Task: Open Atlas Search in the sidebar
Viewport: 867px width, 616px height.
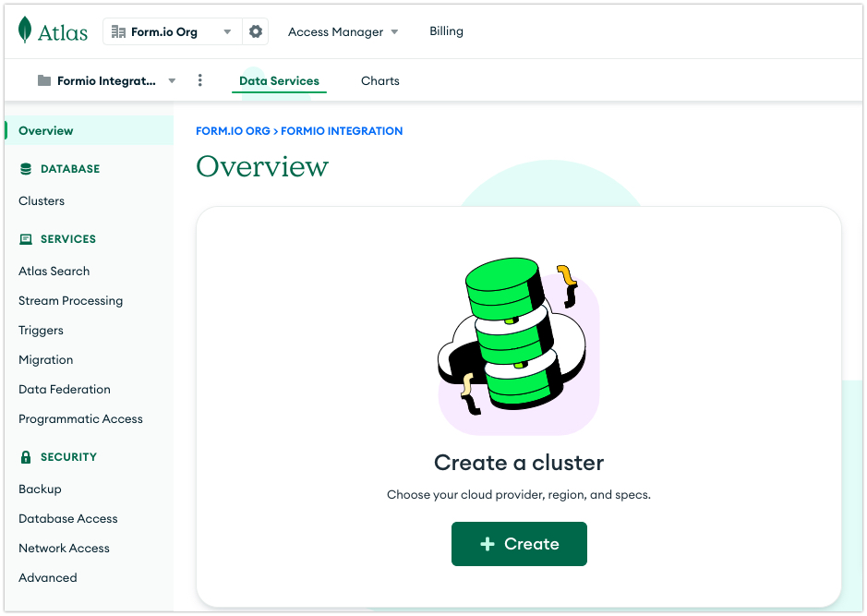Action: pos(54,271)
